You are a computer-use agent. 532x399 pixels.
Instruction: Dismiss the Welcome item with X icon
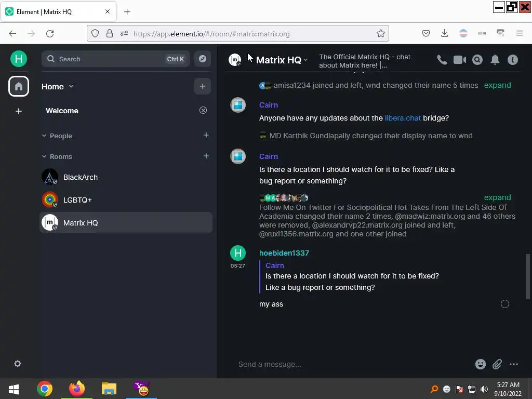coord(203,110)
